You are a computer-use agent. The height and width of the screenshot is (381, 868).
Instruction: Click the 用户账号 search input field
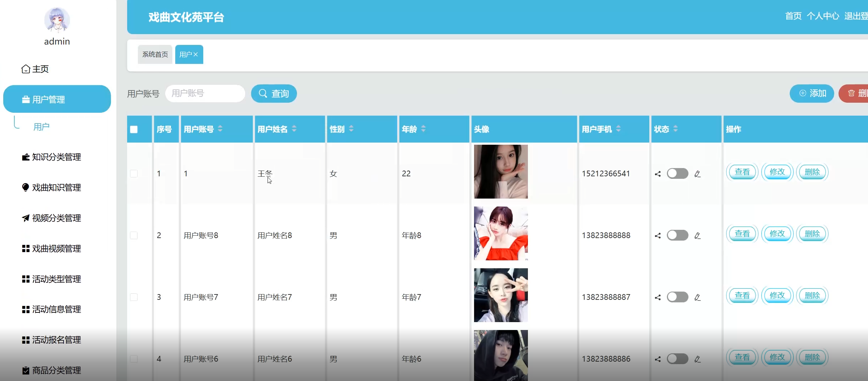pyautogui.click(x=205, y=93)
